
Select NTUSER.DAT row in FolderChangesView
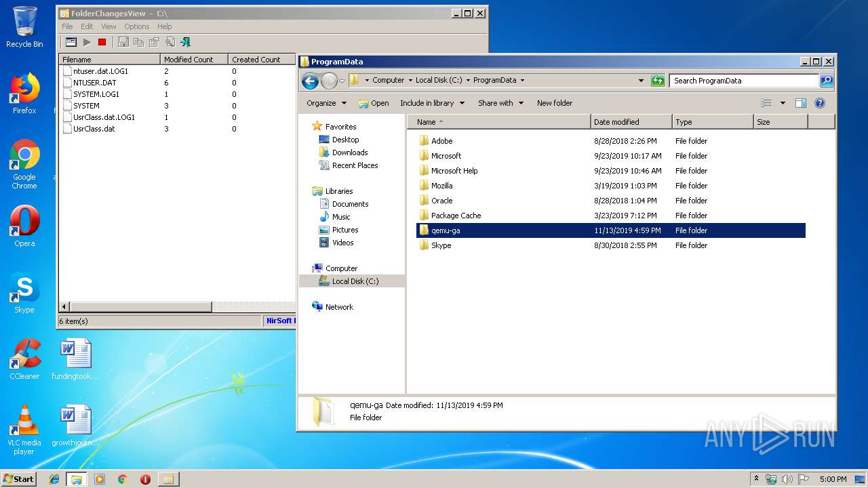(177, 83)
